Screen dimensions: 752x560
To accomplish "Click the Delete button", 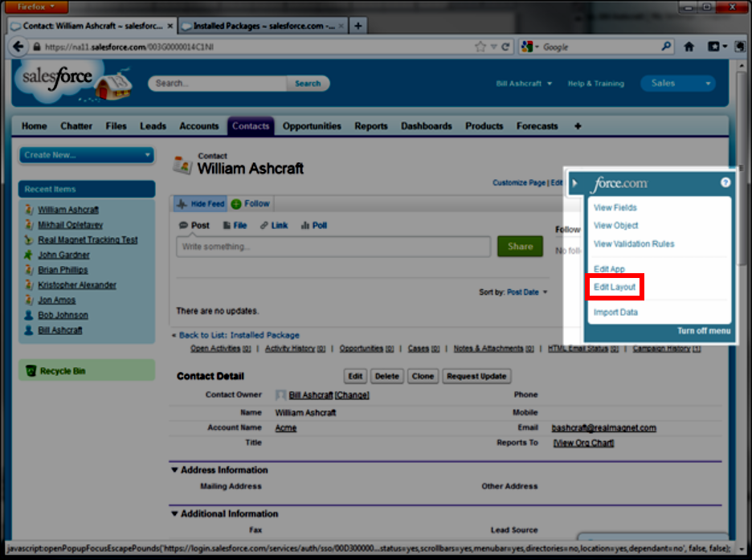I will (x=387, y=376).
